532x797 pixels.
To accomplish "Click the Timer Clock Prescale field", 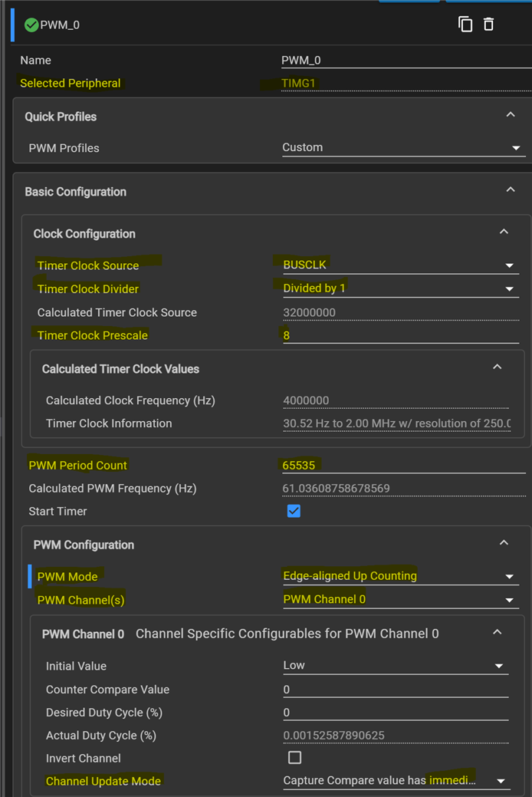I will (399, 335).
